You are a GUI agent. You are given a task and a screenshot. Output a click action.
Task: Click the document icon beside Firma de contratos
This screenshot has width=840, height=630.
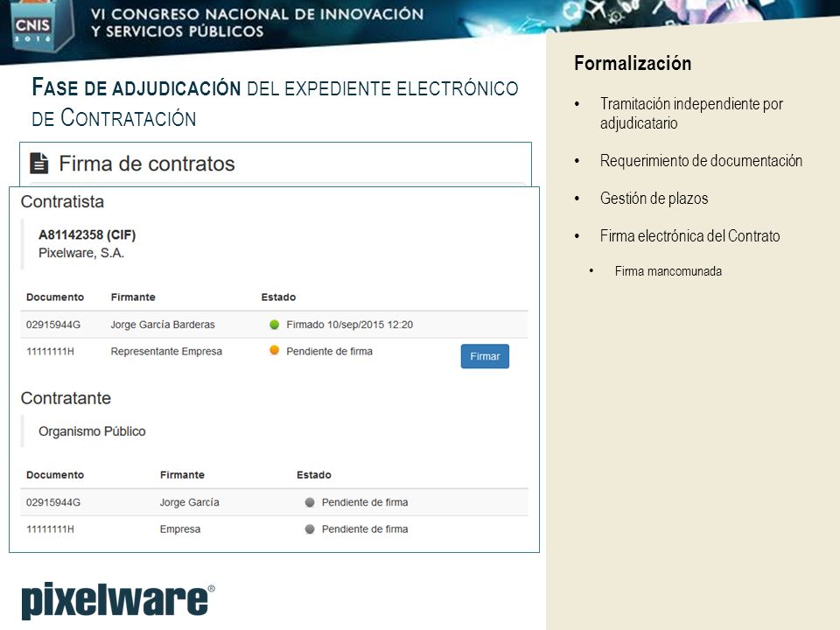coord(39,164)
